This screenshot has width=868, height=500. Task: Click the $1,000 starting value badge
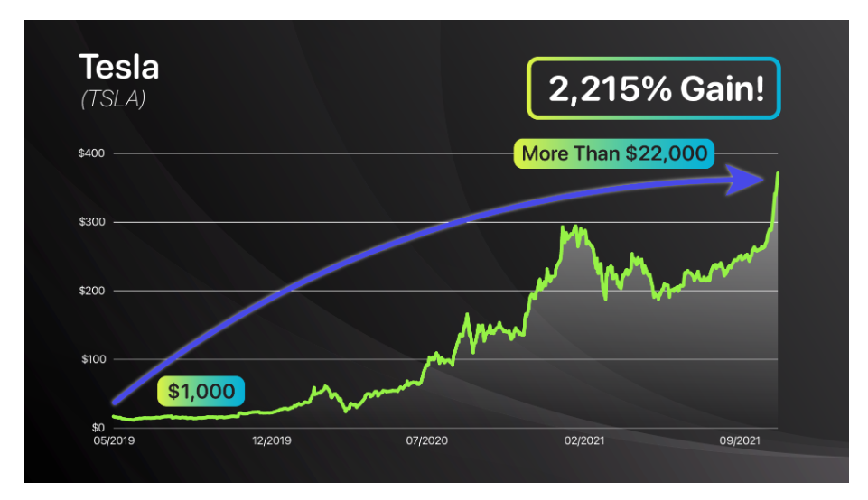click(201, 391)
